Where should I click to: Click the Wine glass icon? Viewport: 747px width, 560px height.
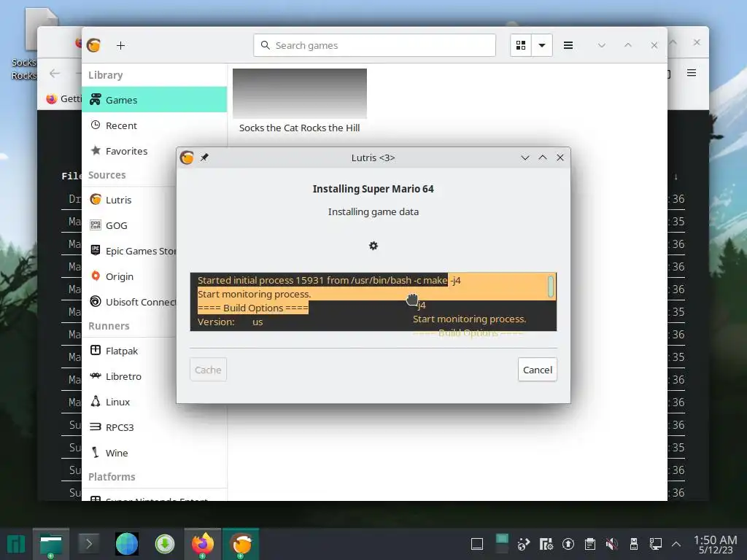tap(96, 452)
